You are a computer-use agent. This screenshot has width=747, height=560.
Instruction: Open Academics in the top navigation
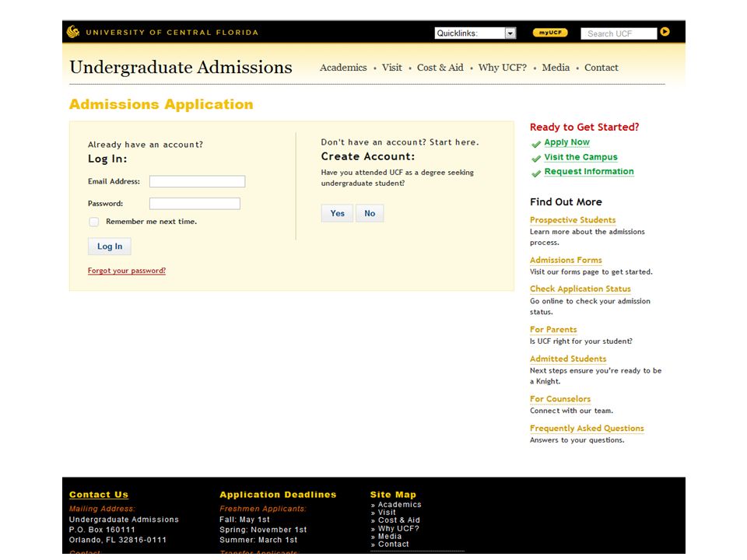pos(343,68)
